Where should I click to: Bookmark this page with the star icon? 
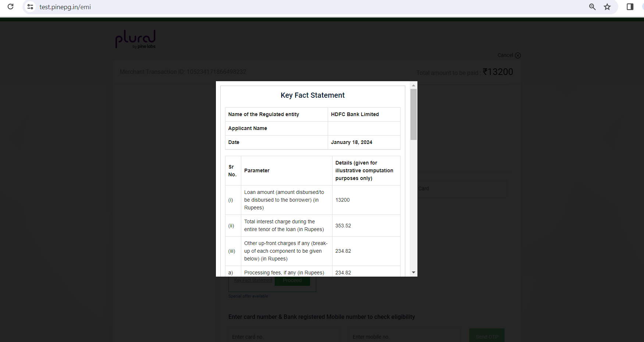(x=607, y=7)
